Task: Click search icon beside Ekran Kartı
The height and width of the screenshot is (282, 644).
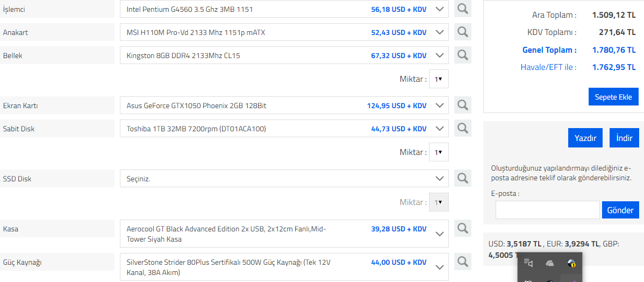Action: pyautogui.click(x=462, y=105)
